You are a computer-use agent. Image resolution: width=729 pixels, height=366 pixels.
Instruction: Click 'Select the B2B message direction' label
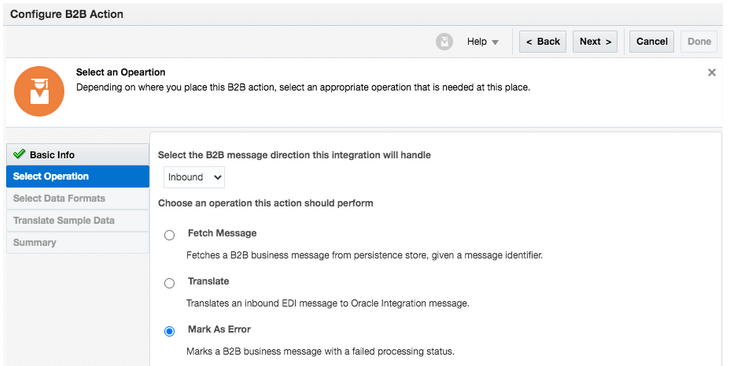(294, 155)
